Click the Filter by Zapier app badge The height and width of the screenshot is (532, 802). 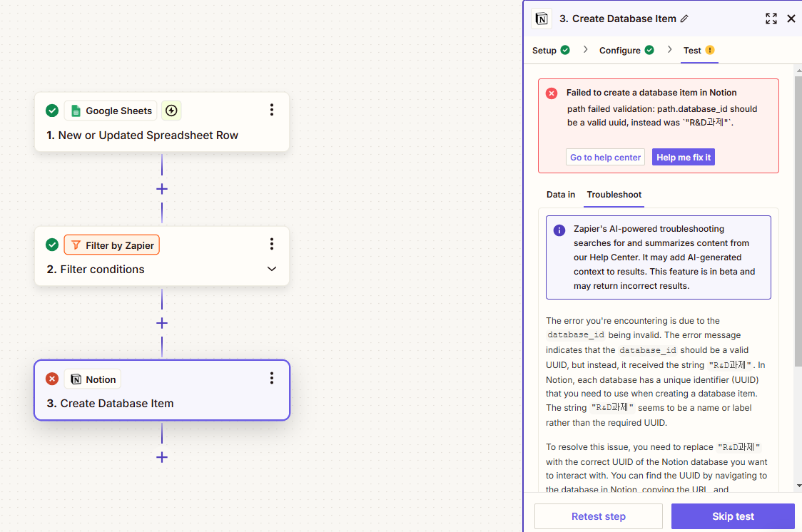pos(111,245)
